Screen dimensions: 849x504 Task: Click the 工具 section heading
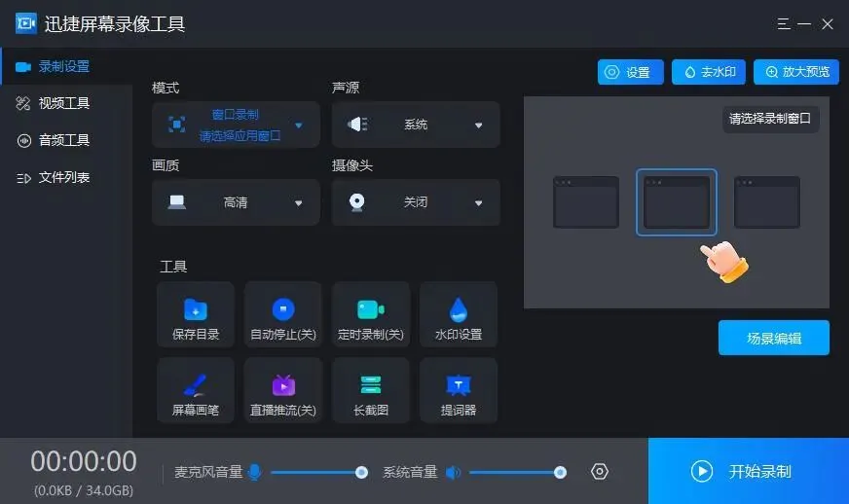coord(173,267)
